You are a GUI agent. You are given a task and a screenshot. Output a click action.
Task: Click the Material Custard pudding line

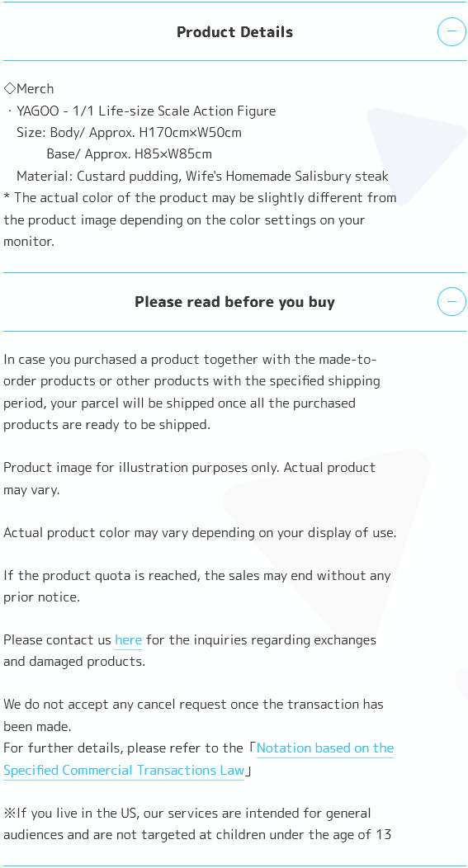click(x=203, y=176)
